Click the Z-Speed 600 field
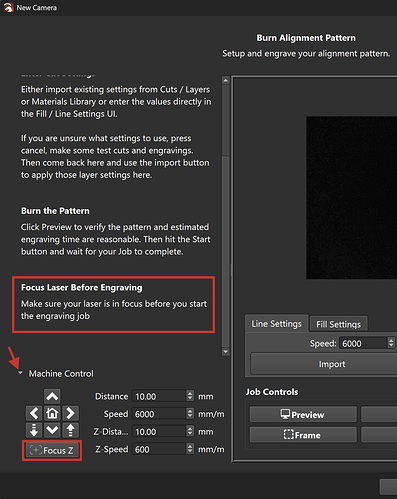Screen dimensions: 397x499 159,449
